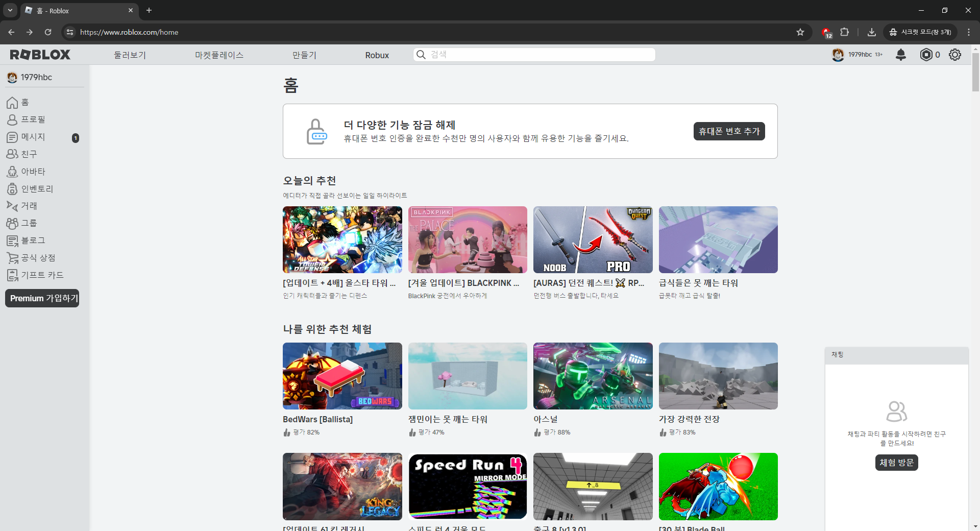Click the red extension icon with badge 12

826,33
